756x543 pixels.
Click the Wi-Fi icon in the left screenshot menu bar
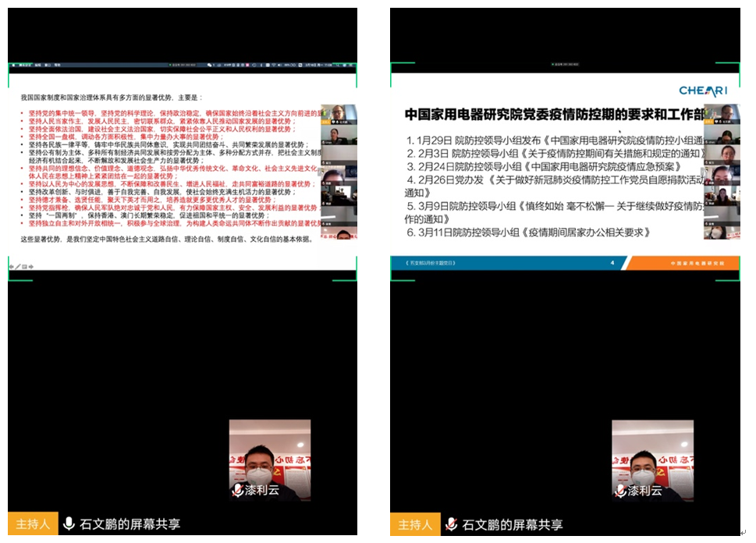coord(273,65)
